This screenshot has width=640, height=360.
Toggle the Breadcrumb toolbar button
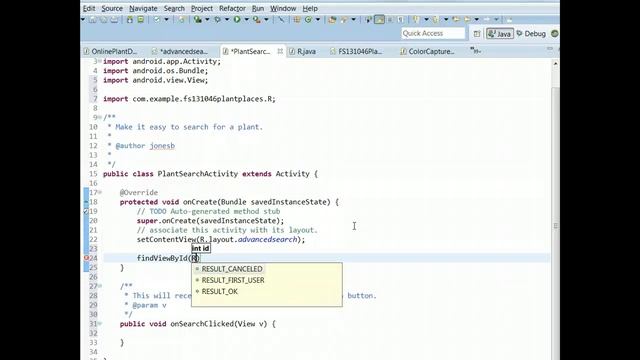point(368,20)
